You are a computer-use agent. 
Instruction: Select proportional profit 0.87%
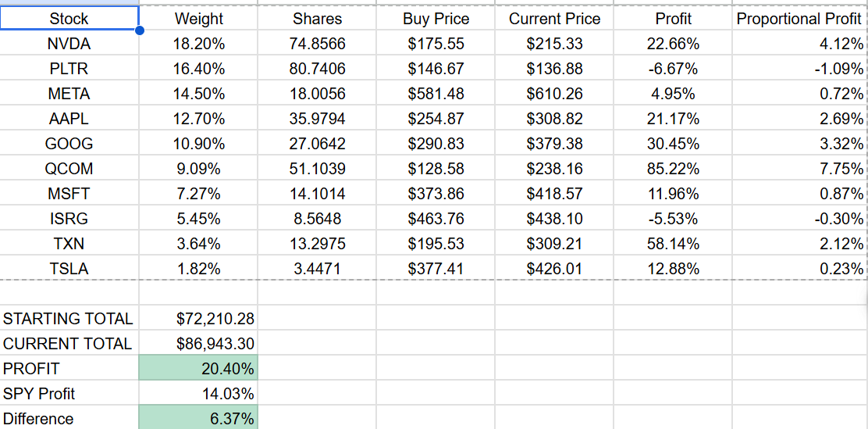(x=799, y=194)
